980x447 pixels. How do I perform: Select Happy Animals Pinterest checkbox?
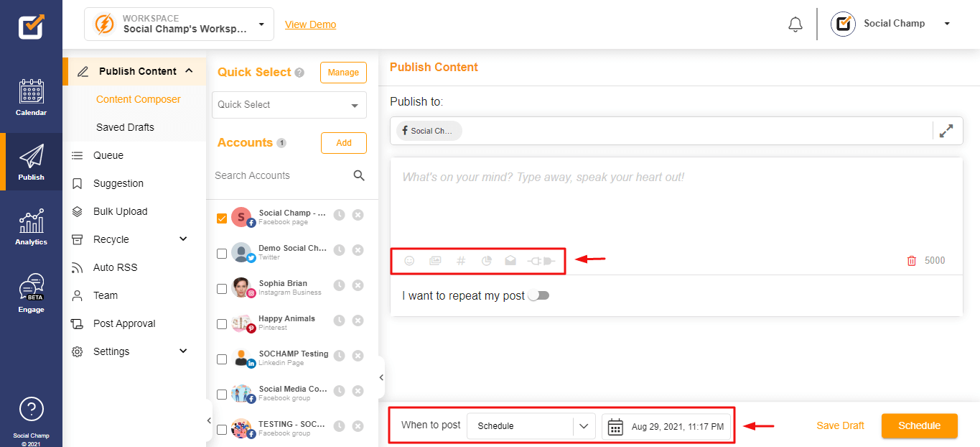pos(222,323)
